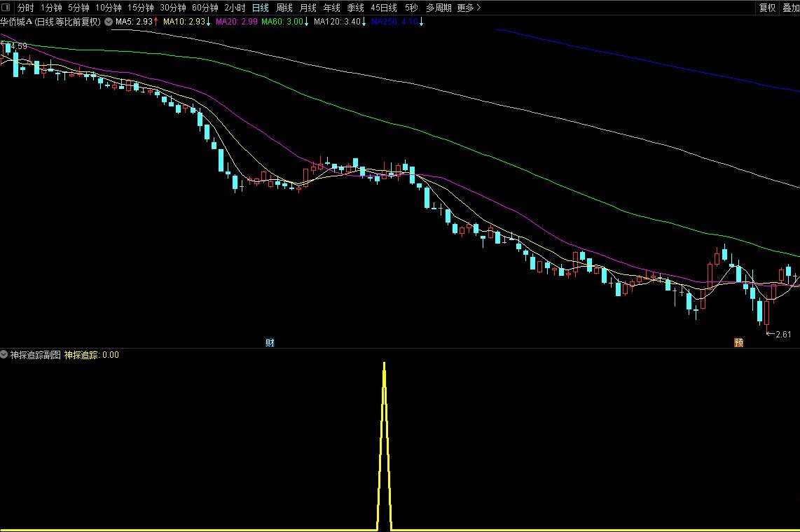Click the 神探追踪副图 indicator name
Viewport: 800px width, 532px height.
(36, 355)
